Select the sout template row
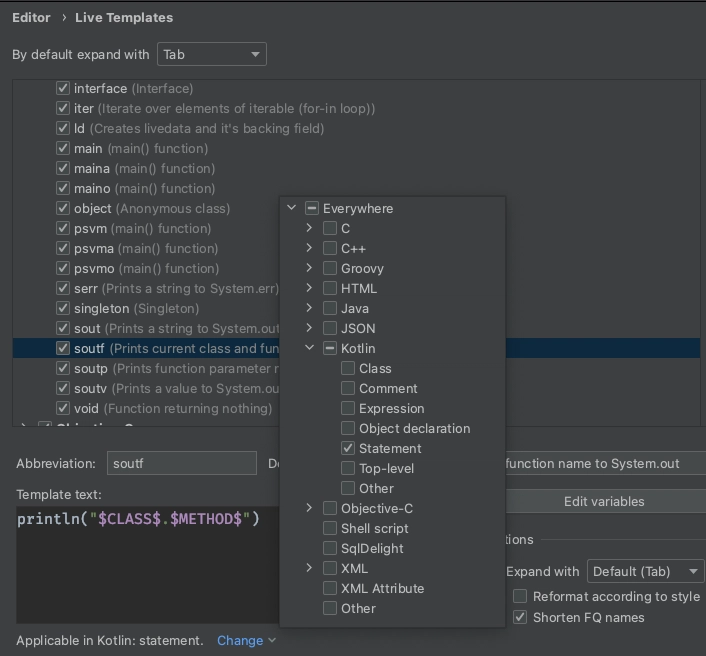 click(146, 328)
